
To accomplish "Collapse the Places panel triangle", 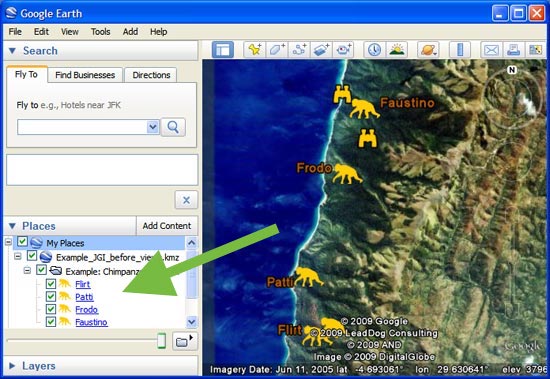I will (x=12, y=226).
